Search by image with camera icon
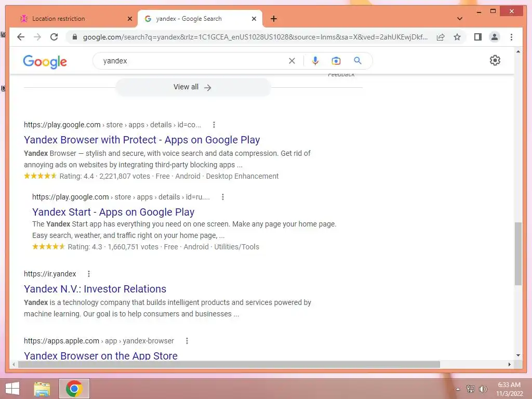This screenshot has width=532, height=399. [x=336, y=61]
